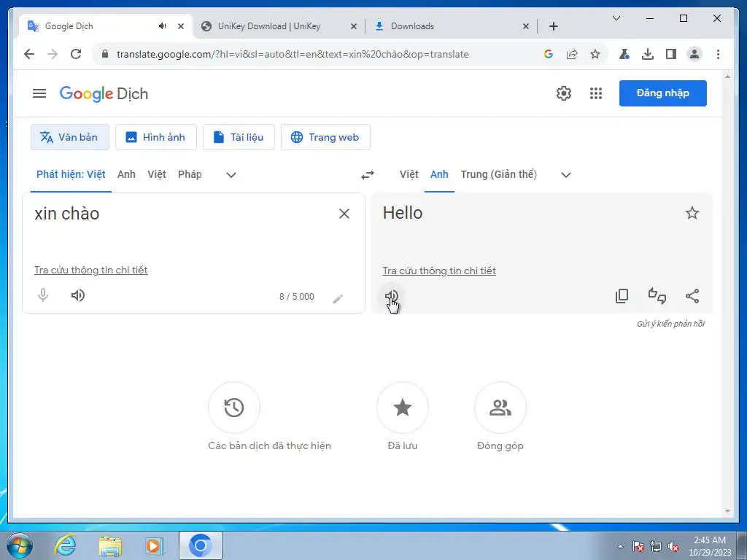The image size is (747, 560).
Task: Choose Anh as target language
Action: pos(439,174)
